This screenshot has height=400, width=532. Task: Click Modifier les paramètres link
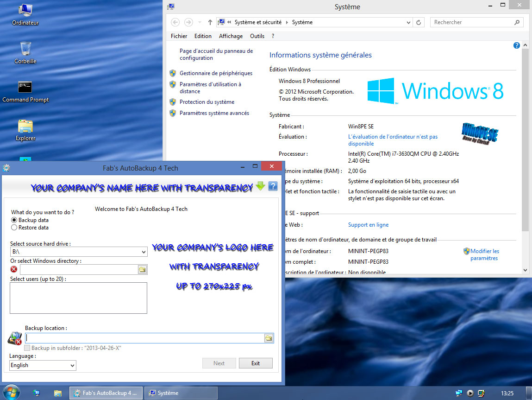click(484, 254)
